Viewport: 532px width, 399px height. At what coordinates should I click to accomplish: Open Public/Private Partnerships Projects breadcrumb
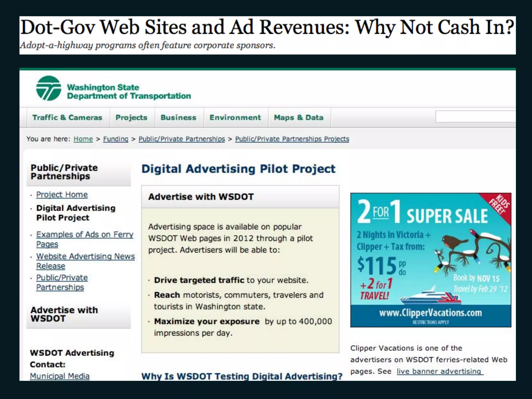point(292,139)
